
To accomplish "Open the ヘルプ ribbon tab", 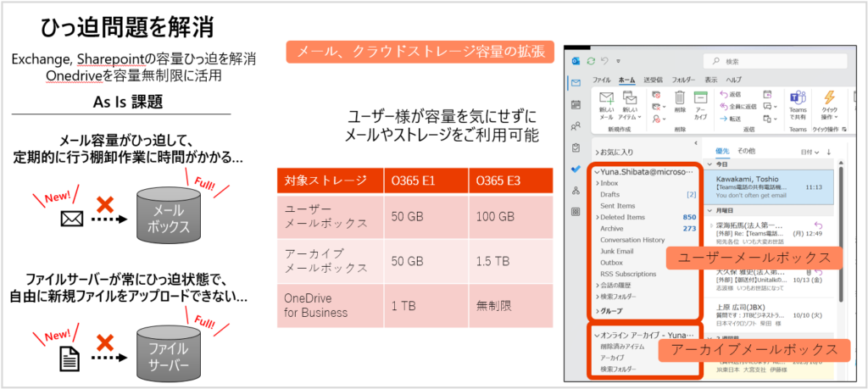I will tap(733, 80).
